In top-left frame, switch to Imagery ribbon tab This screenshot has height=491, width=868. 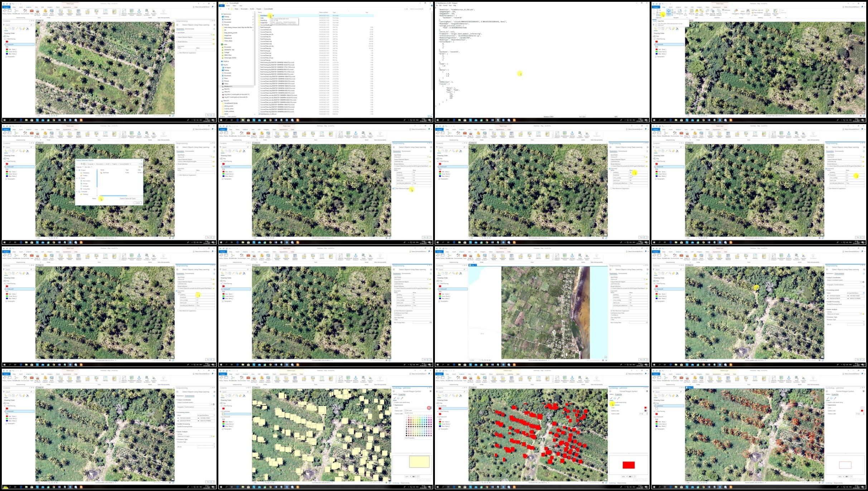point(49,7)
